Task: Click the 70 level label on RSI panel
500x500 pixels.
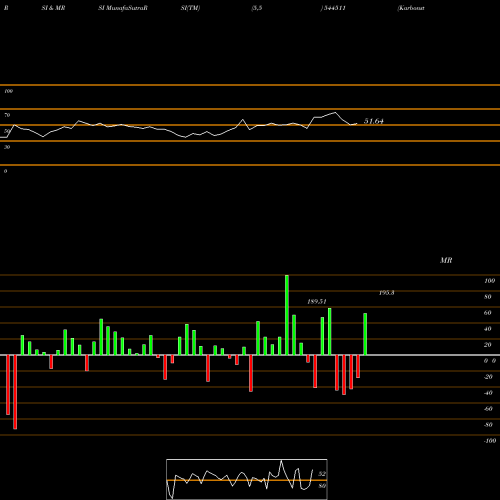Action: pyautogui.click(x=7, y=115)
